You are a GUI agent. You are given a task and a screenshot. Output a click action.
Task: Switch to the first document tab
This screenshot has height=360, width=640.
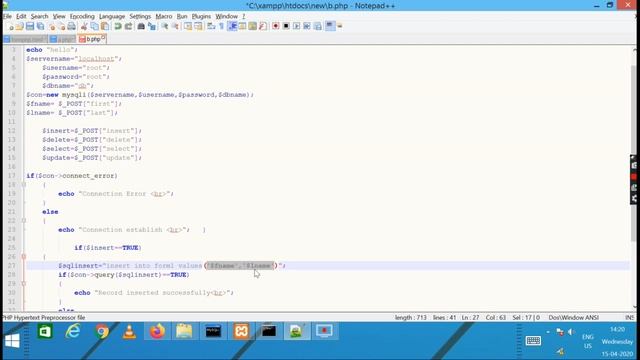point(25,39)
